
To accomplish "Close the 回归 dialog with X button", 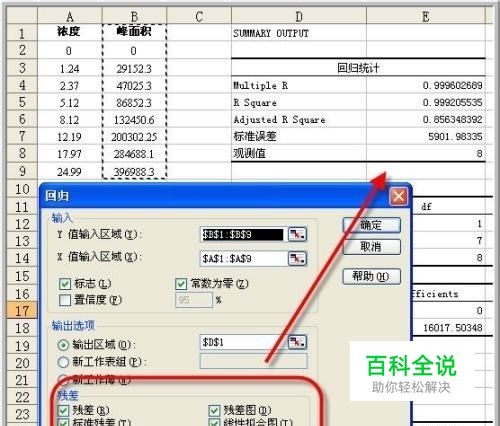I will point(398,196).
